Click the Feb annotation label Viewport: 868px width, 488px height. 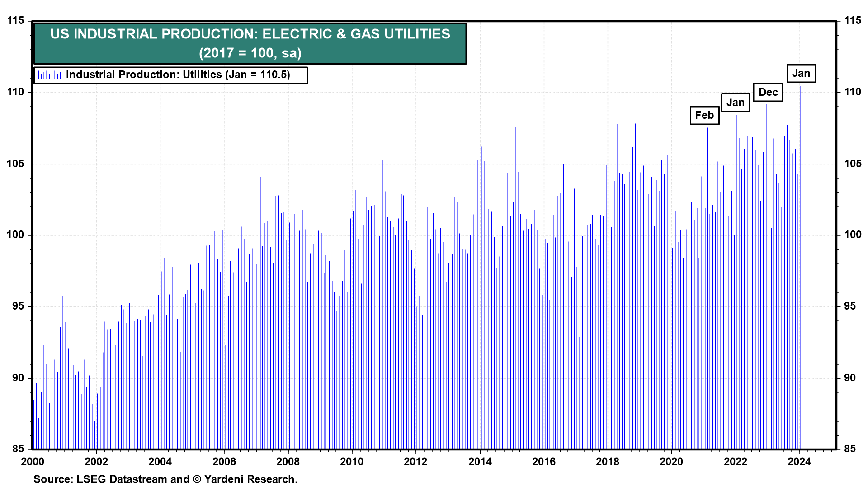pyautogui.click(x=704, y=116)
